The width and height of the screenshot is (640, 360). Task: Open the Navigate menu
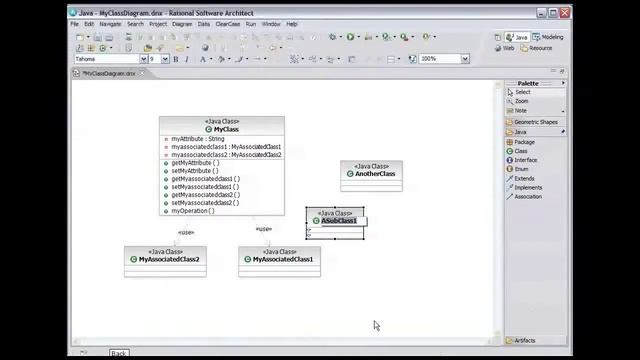pyautogui.click(x=110, y=24)
